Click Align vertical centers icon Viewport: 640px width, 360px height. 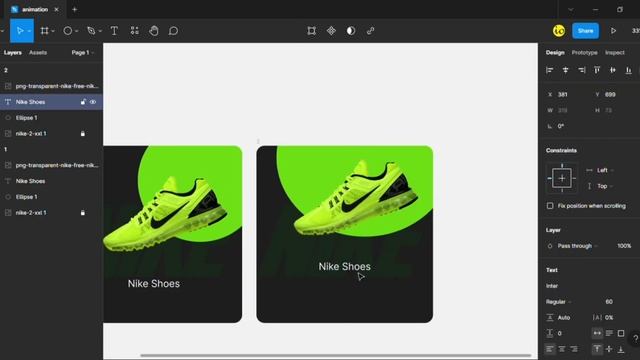[613, 70]
